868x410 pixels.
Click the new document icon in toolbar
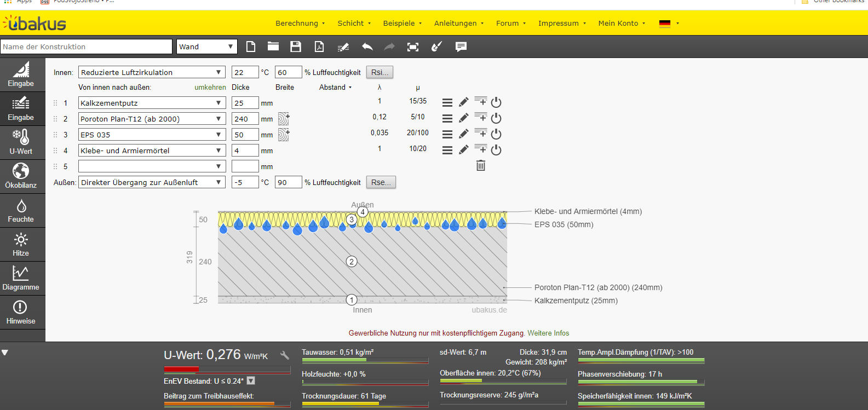[x=251, y=47]
